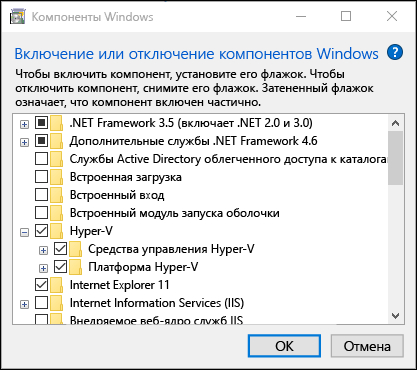Click folder icon of .NET Framework 3.5
The height and width of the screenshot is (370, 417).
(x=57, y=123)
